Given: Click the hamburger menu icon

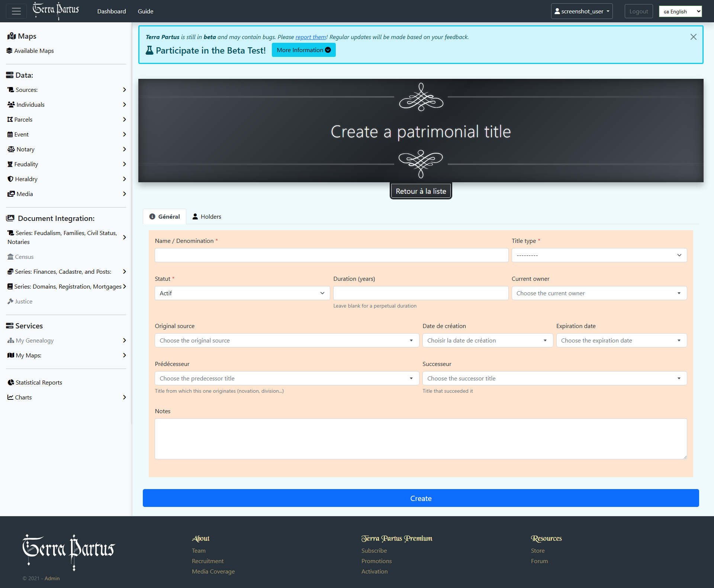Looking at the screenshot, I should pyautogui.click(x=16, y=11).
